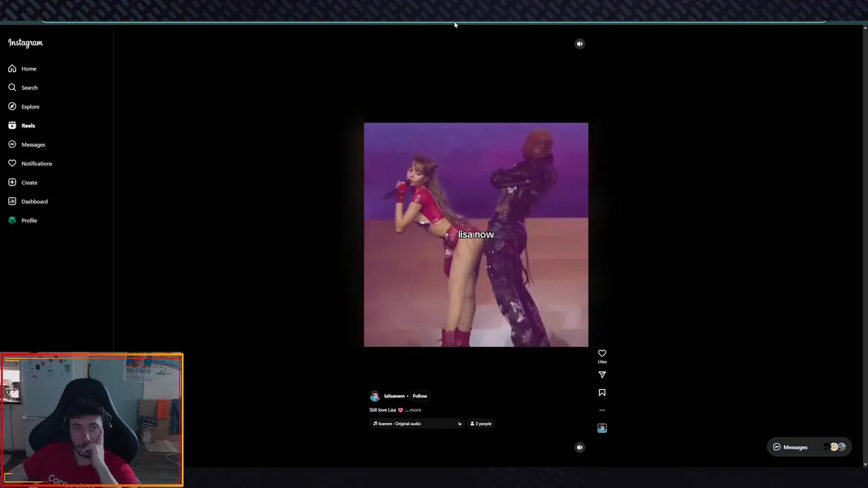Viewport: 868px width, 488px height.
Task: Open the lalisanem username link
Action: pos(394,396)
